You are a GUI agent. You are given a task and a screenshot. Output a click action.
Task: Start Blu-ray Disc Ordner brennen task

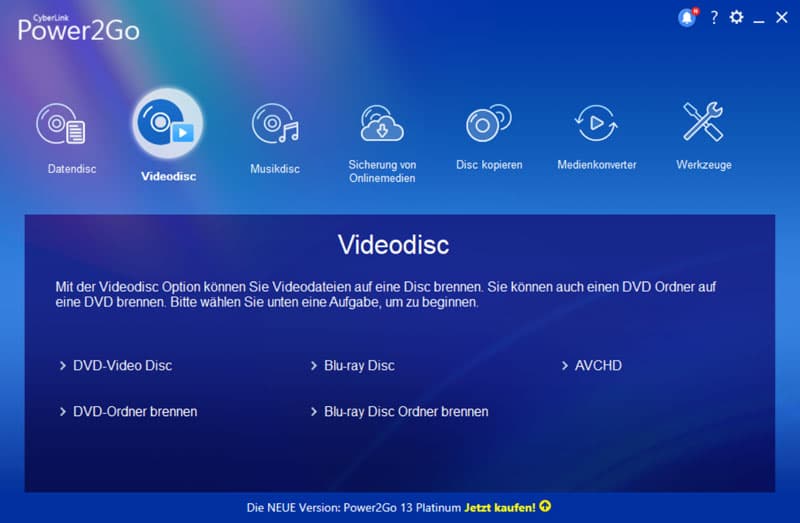pyautogui.click(x=406, y=411)
